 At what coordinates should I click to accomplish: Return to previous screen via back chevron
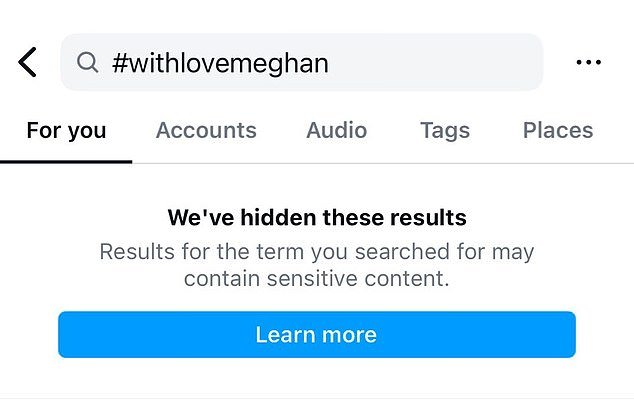pyautogui.click(x=27, y=62)
